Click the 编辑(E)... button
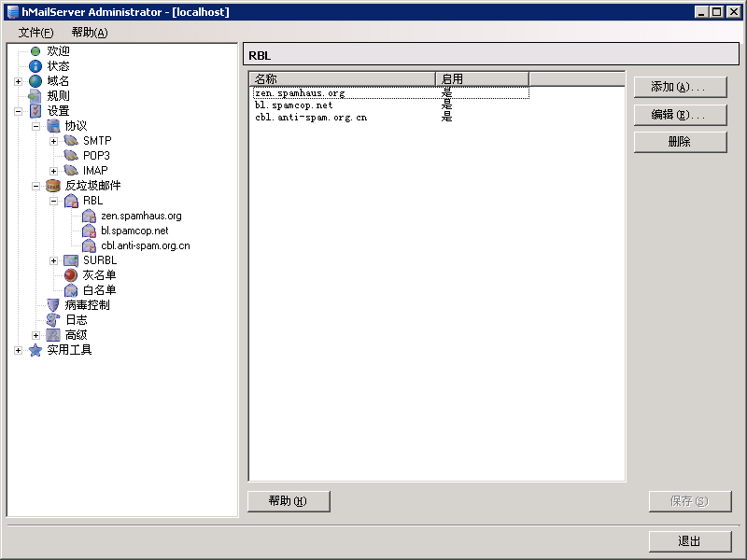 [x=681, y=115]
